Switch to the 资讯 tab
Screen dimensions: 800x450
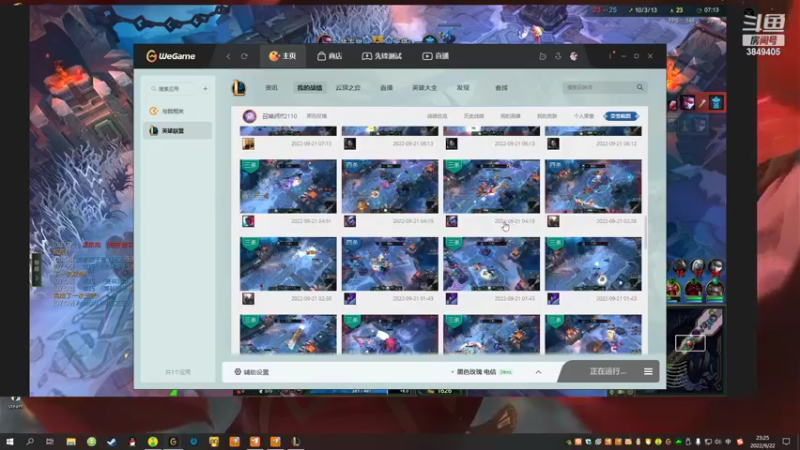point(271,88)
